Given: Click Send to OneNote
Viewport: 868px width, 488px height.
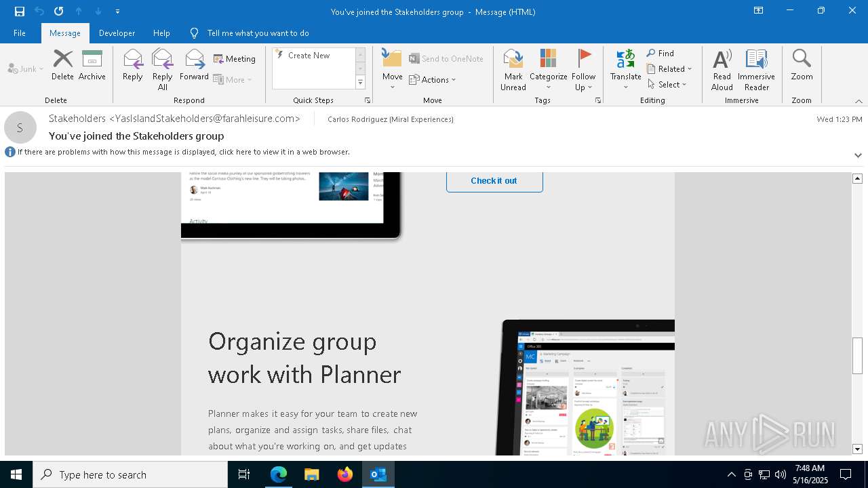Looking at the screenshot, I should [446, 59].
